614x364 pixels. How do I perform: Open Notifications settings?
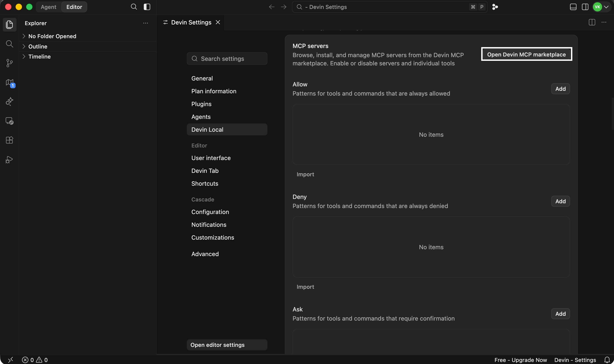pos(227,225)
